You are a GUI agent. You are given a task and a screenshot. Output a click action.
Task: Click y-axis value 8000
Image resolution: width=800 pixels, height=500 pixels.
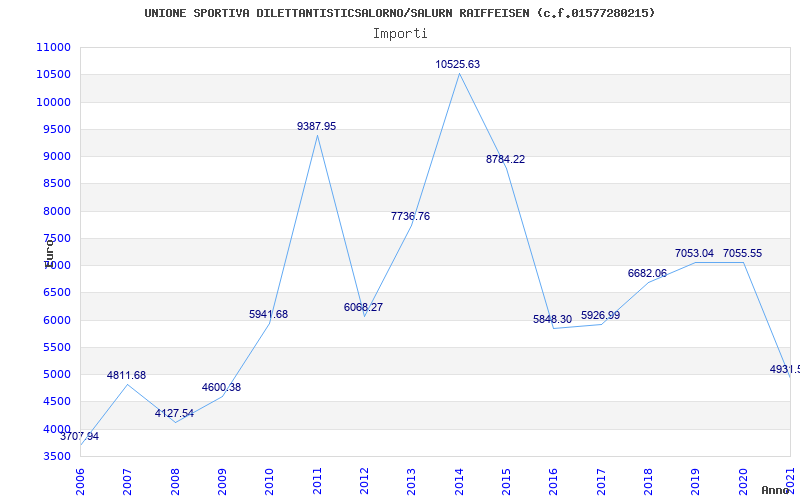pos(56,211)
